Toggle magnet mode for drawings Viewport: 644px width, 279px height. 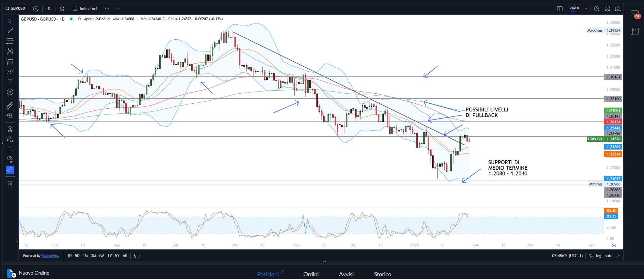click(x=10, y=129)
